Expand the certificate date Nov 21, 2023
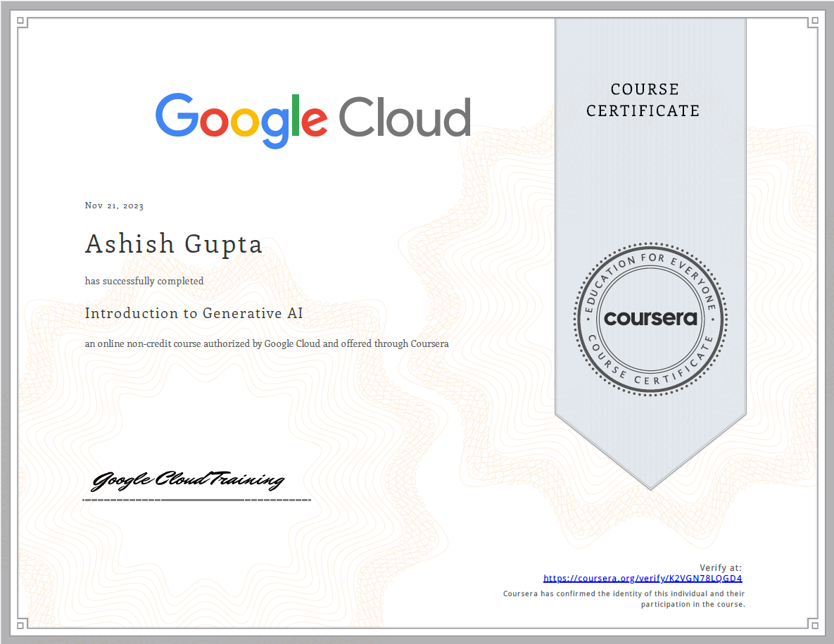834x644 pixels. tap(113, 206)
